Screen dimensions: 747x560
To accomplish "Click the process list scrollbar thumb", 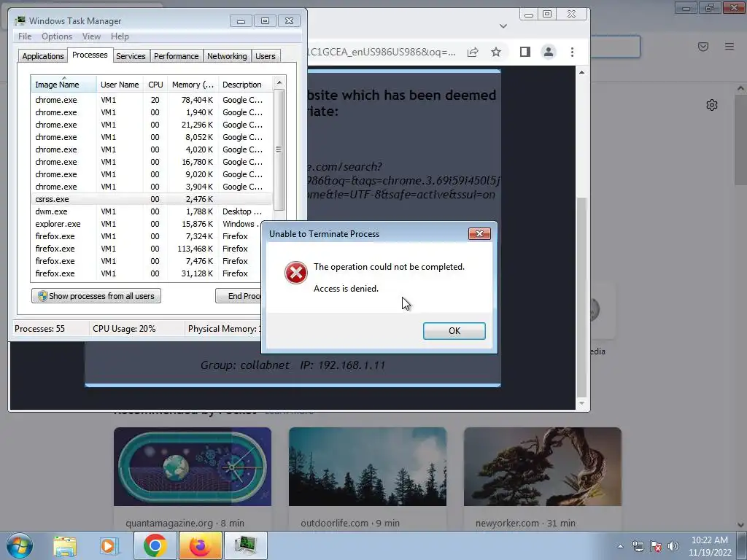I will pos(279,149).
